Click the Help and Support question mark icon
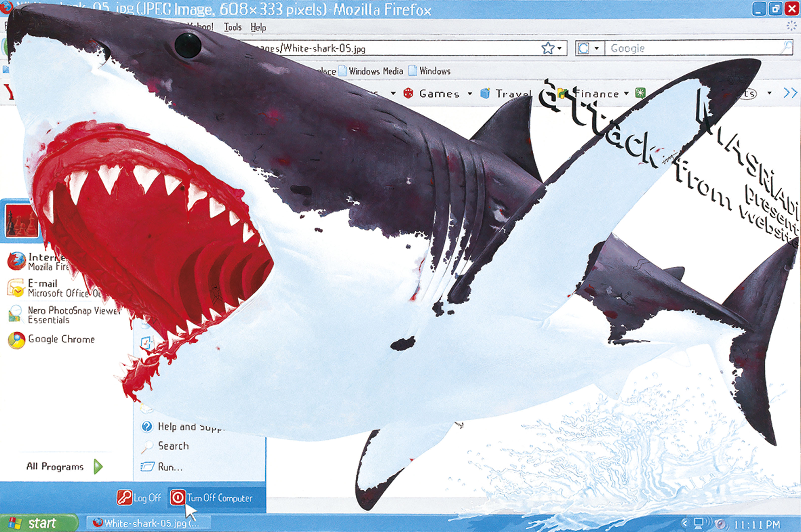 [x=147, y=426]
